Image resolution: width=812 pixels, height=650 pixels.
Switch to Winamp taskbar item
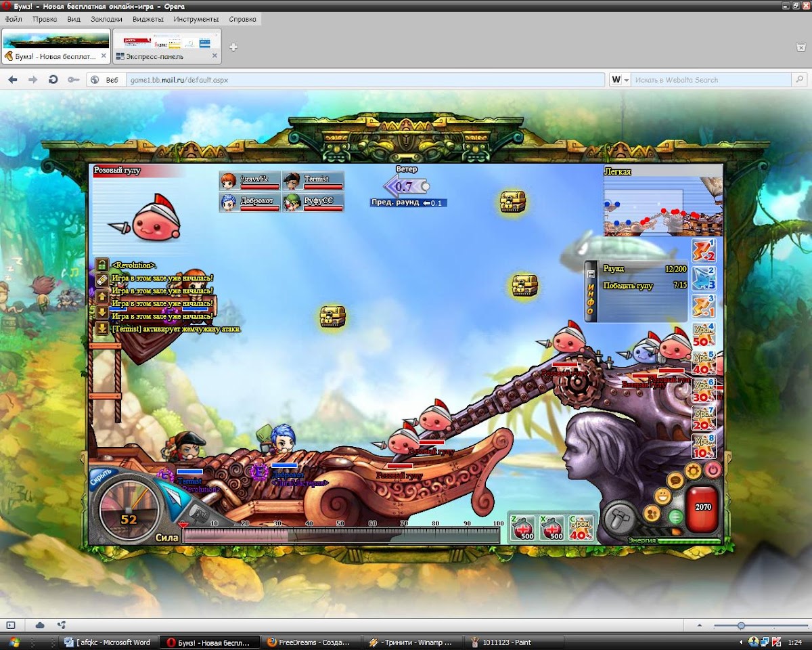click(413, 642)
